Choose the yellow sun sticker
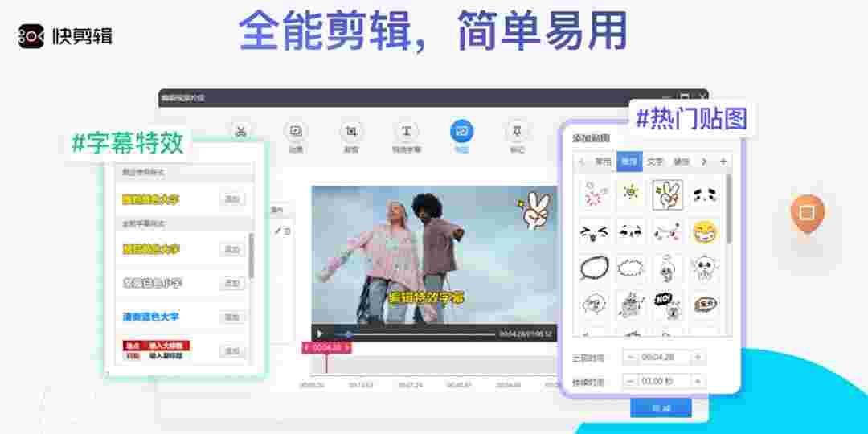Viewport: 868px width, 434px height. click(x=631, y=194)
